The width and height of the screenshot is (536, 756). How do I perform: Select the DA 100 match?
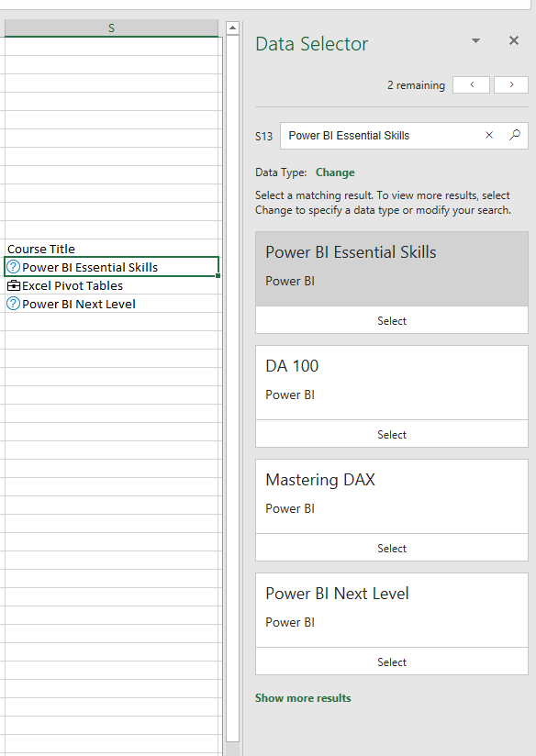(391, 434)
